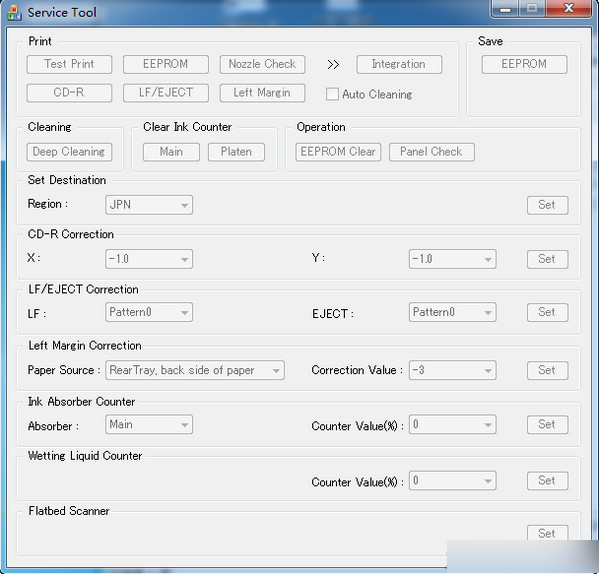Expand the LF Pattern0 dropdown
The width and height of the screenshot is (599, 574).
(149, 312)
